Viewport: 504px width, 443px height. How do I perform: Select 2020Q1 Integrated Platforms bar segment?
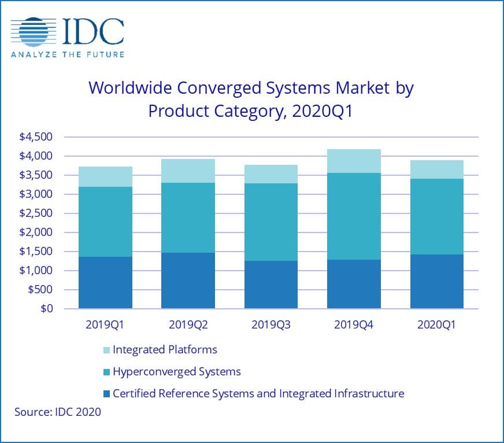(x=437, y=169)
